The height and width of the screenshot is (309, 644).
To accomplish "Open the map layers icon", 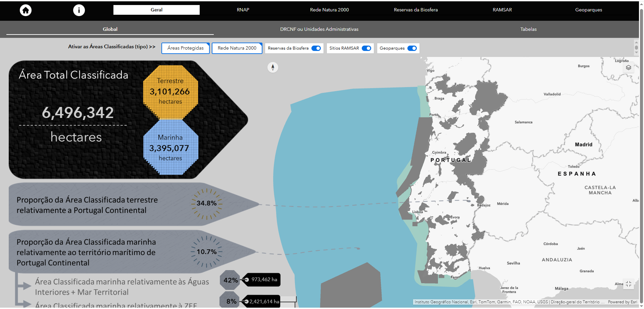I will click(x=628, y=68).
